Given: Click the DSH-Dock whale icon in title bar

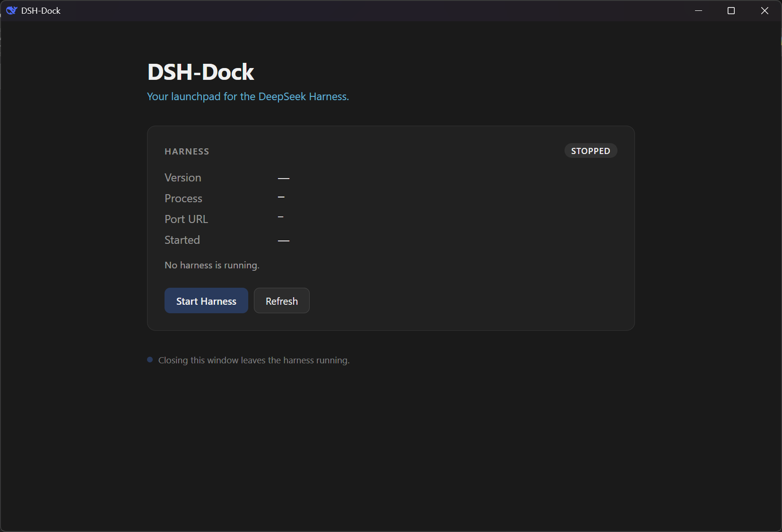Looking at the screenshot, I should click(x=11, y=10).
